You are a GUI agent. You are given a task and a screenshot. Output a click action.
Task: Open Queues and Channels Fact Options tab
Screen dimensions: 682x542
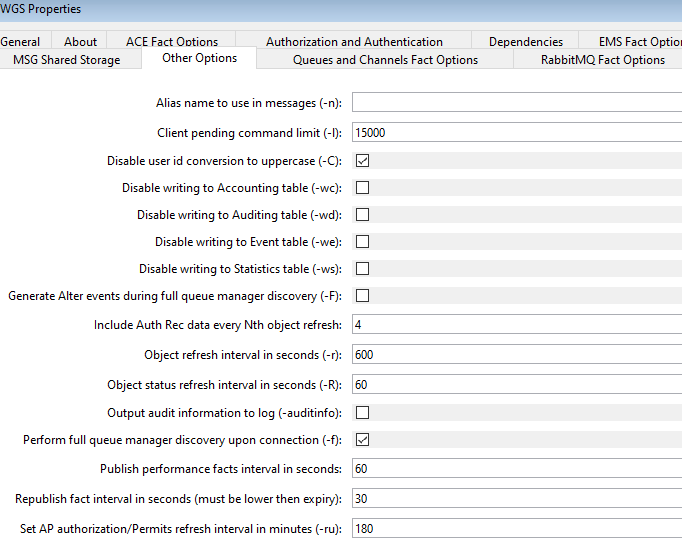[385, 59]
